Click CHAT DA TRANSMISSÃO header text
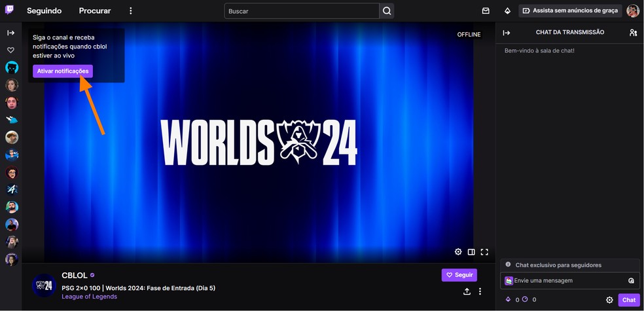The height and width of the screenshot is (311, 644). (570, 32)
